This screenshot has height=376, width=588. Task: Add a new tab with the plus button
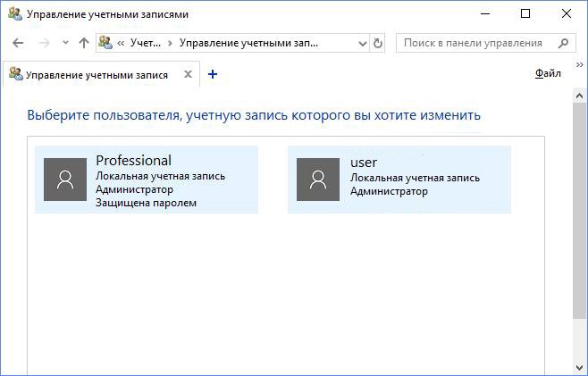(213, 74)
